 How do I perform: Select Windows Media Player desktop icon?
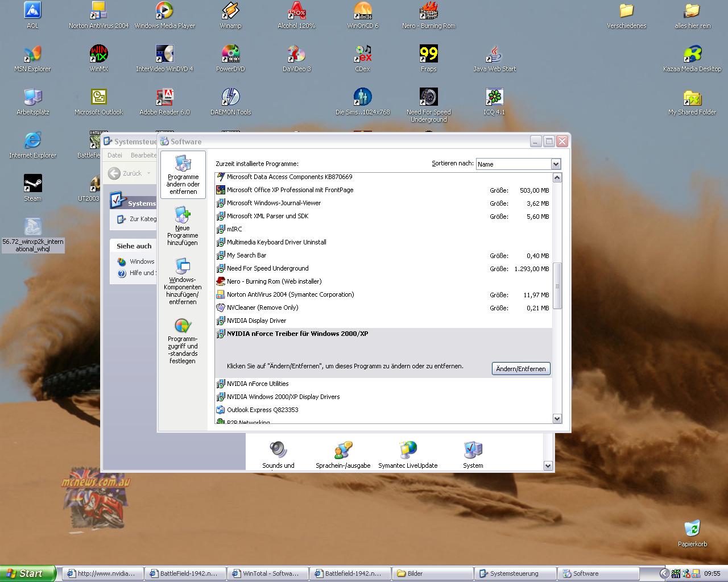click(x=164, y=15)
